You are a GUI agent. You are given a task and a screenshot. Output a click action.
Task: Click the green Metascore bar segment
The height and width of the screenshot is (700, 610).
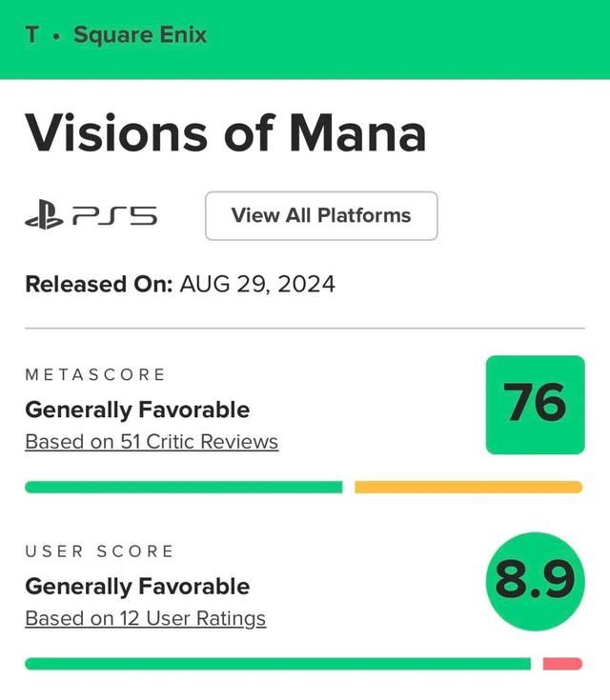183,487
